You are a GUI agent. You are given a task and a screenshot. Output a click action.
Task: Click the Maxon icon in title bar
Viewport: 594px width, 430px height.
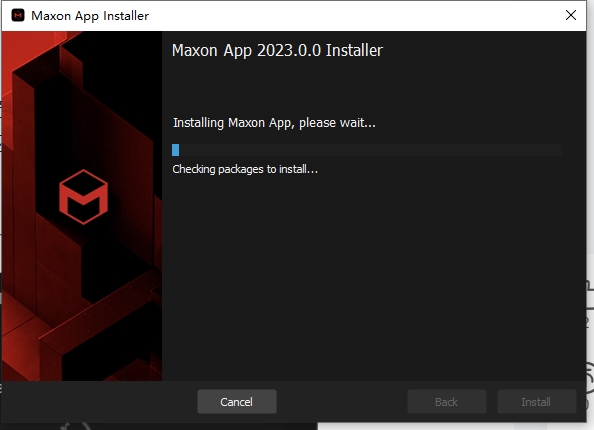(x=18, y=16)
